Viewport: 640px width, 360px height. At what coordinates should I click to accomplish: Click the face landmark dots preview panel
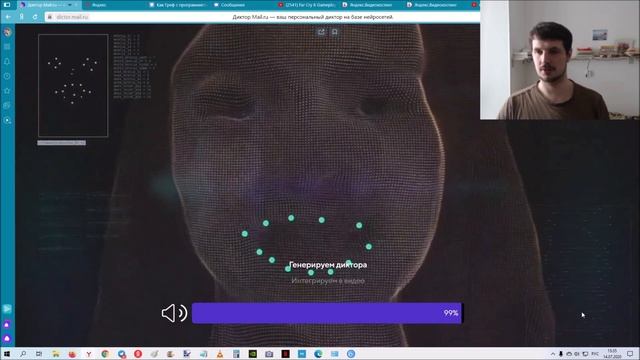(73, 85)
